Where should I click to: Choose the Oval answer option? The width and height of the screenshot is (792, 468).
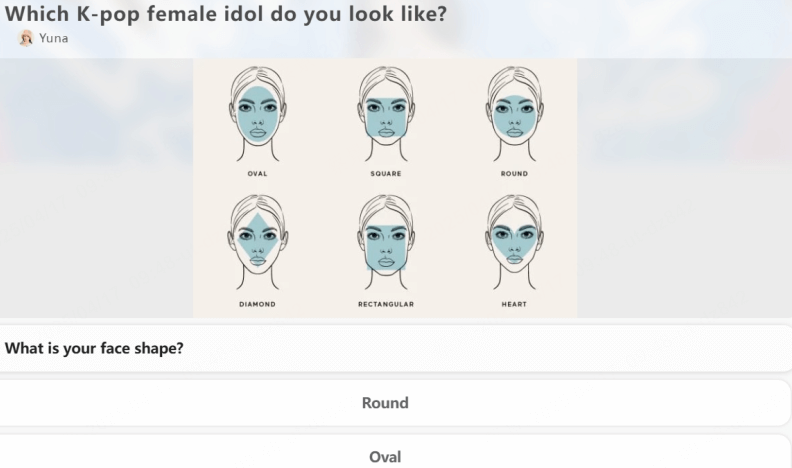coord(385,457)
